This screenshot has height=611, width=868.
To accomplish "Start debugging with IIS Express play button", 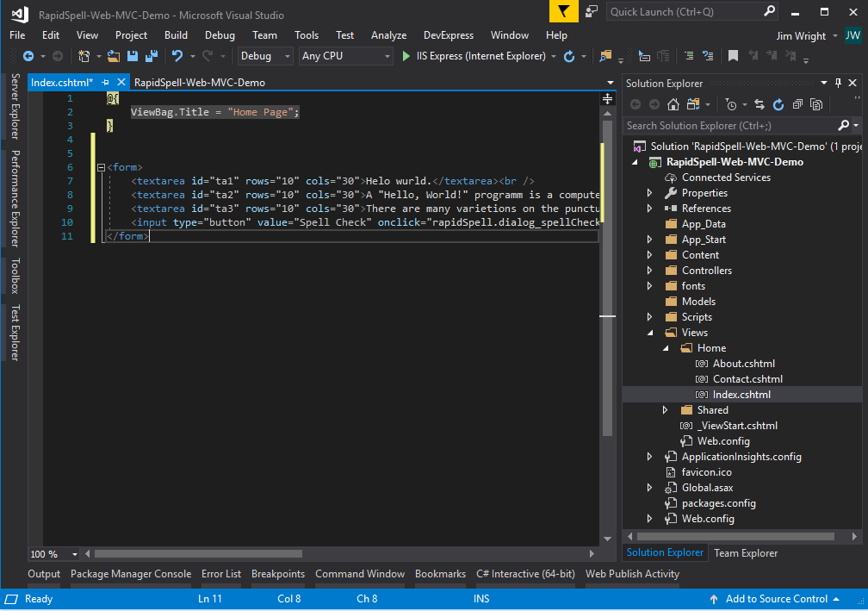I will [x=406, y=56].
